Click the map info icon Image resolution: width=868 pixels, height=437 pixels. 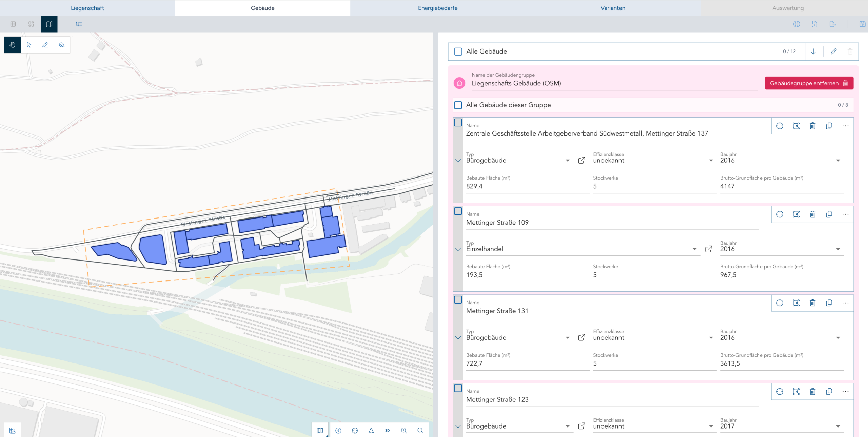point(338,430)
